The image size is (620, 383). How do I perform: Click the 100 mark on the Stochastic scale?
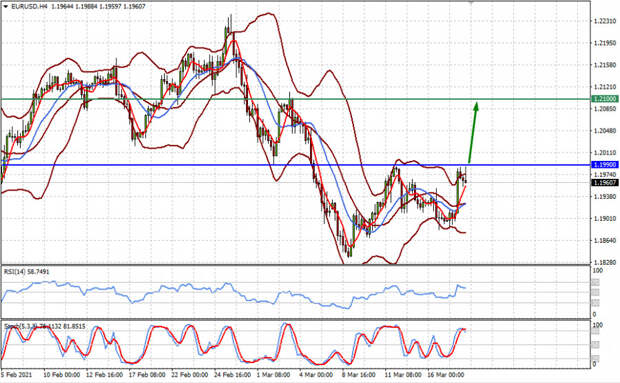(598, 325)
